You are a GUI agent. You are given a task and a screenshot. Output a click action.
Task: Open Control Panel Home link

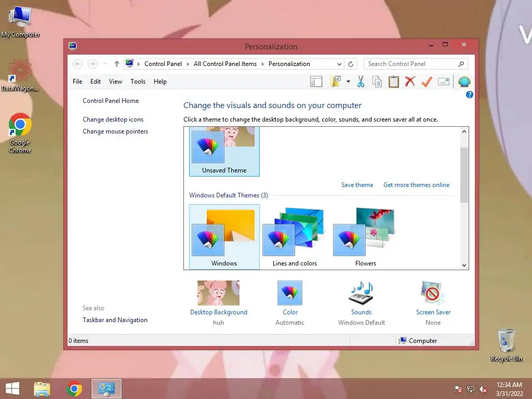pos(111,101)
